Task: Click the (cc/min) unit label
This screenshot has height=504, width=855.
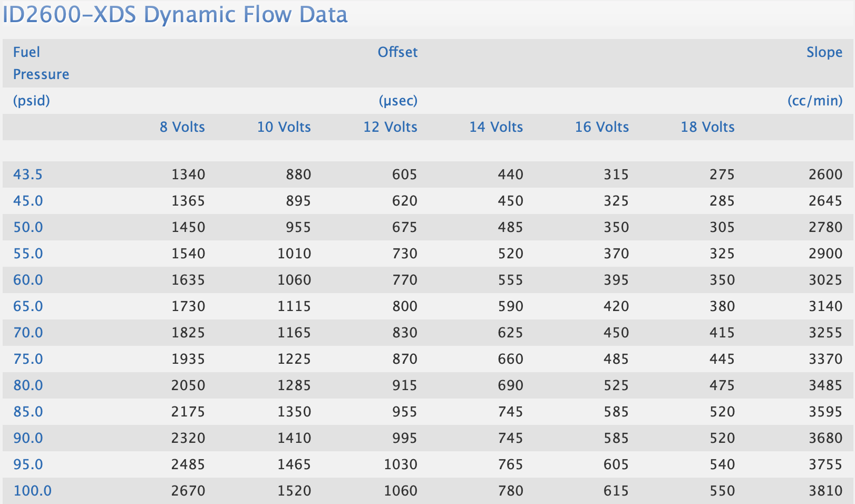Action: click(x=814, y=101)
